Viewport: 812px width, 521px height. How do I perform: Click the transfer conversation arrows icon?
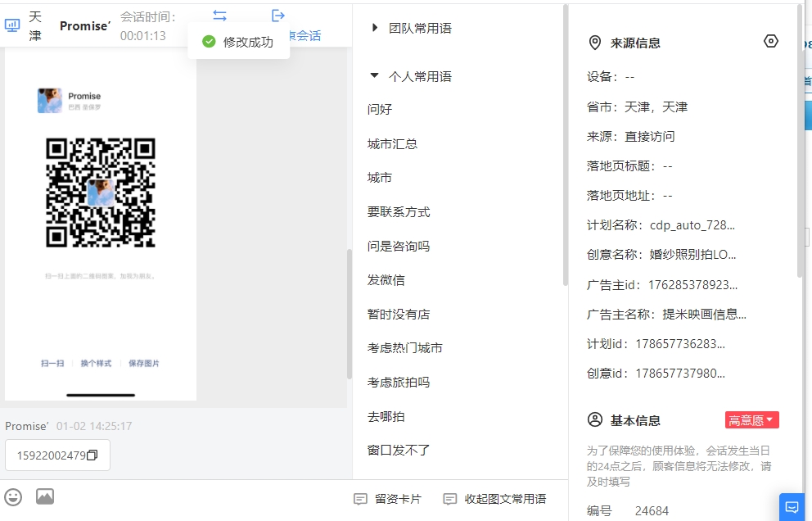219,16
